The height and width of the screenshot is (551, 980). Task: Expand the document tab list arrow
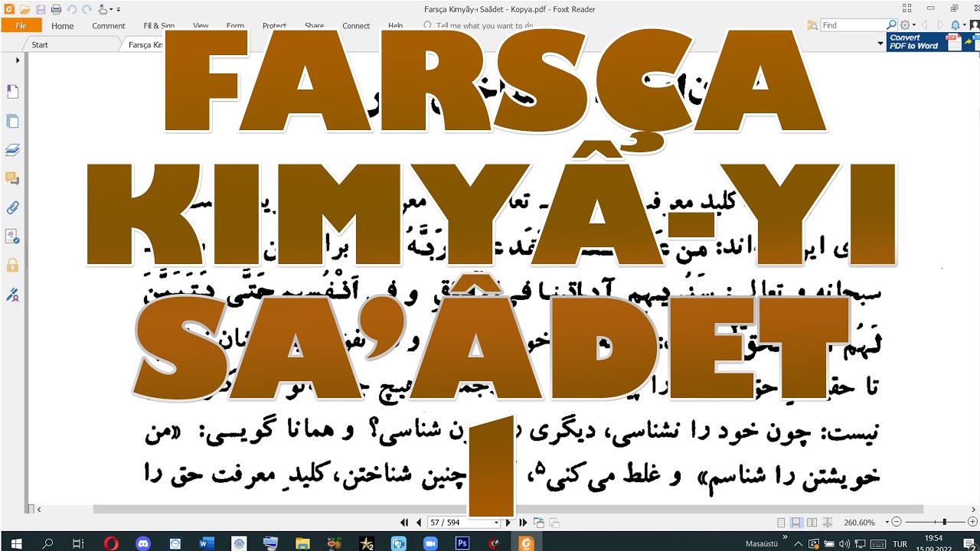tap(880, 44)
